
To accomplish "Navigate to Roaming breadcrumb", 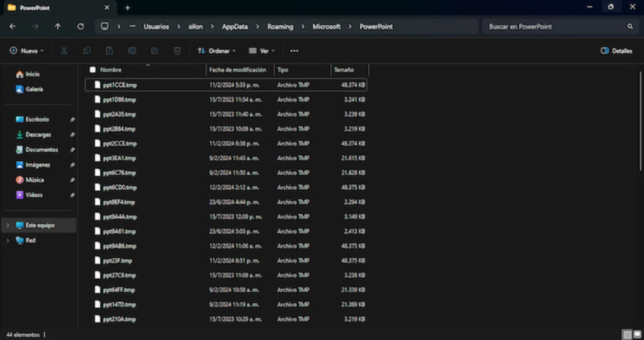I will (280, 26).
